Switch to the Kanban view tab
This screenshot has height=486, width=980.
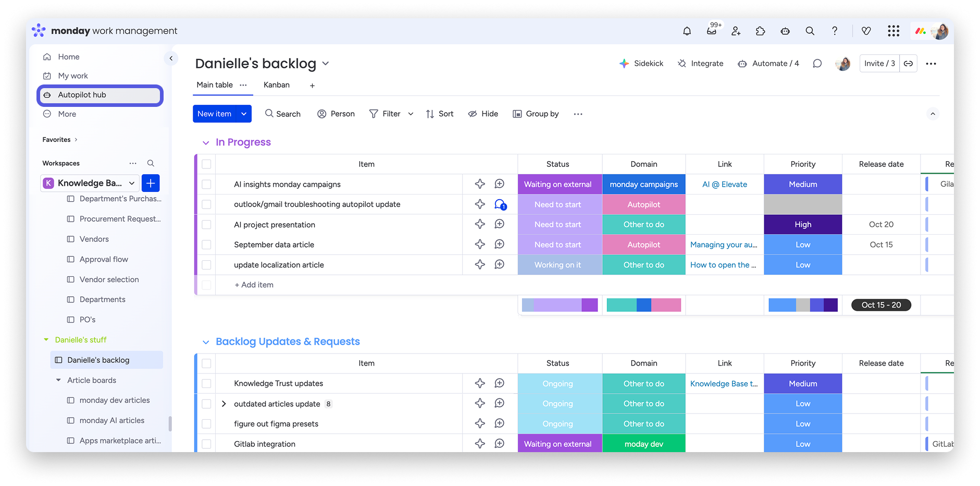(277, 85)
